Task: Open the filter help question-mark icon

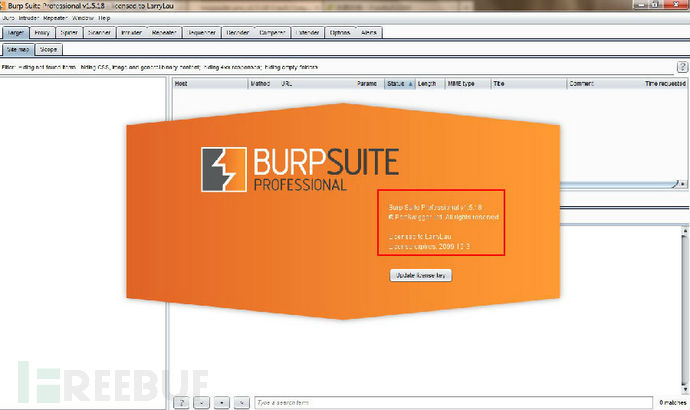Action: (x=682, y=67)
